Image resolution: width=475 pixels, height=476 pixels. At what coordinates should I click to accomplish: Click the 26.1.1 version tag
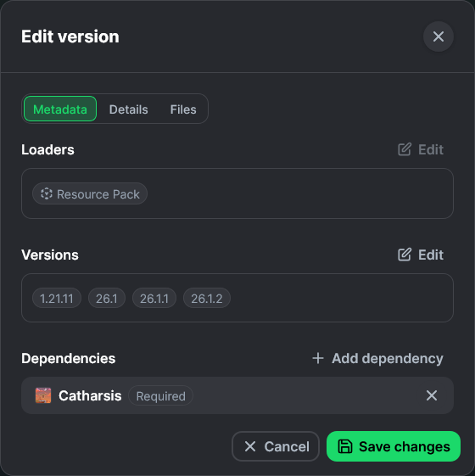click(154, 298)
